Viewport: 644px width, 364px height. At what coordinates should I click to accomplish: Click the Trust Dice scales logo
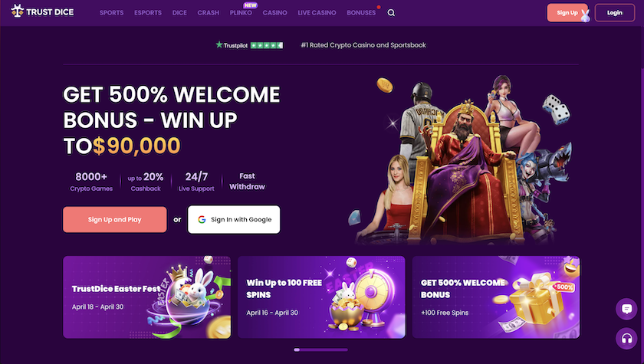pyautogui.click(x=17, y=11)
